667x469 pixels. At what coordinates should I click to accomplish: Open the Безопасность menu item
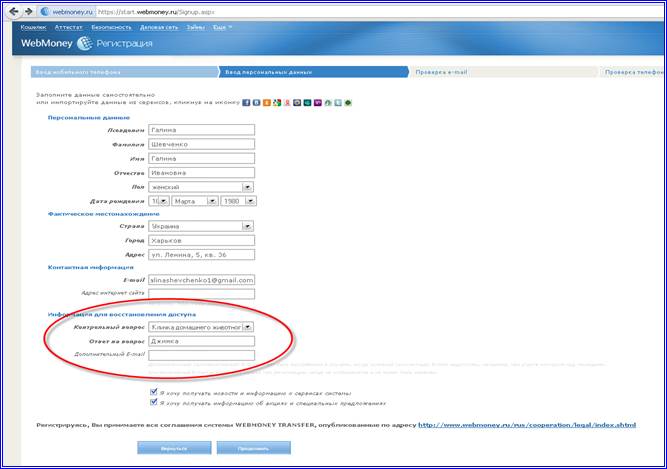(111, 27)
